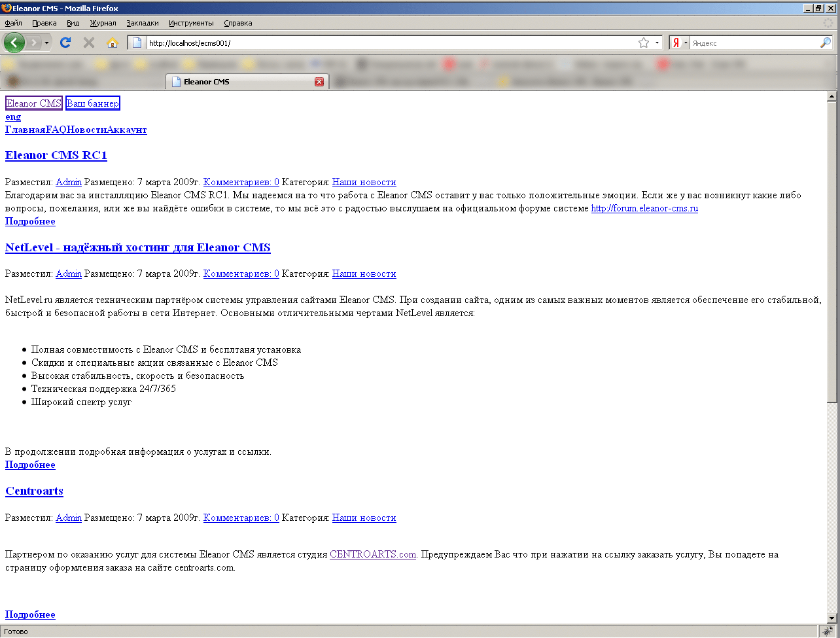840x638 pixels.
Task: Click the scrollbar down arrow
Action: click(x=833, y=618)
